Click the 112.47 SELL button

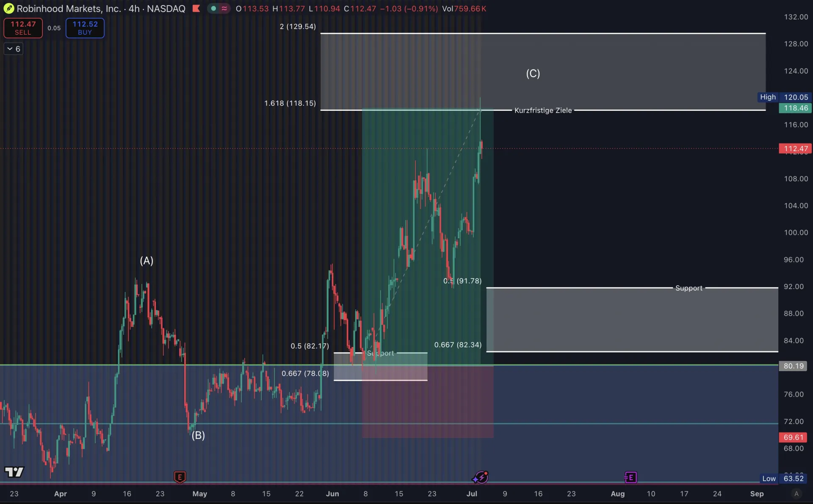[23, 28]
